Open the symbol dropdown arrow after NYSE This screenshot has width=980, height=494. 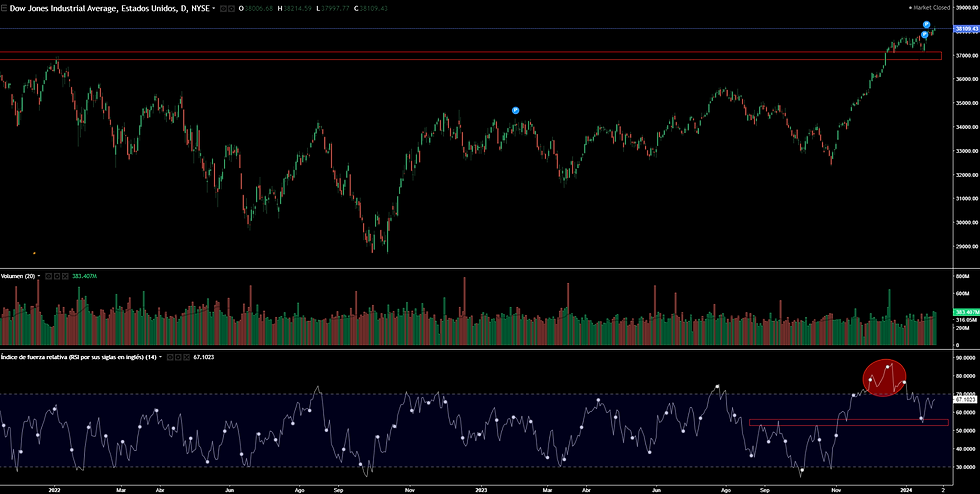[214, 8]
